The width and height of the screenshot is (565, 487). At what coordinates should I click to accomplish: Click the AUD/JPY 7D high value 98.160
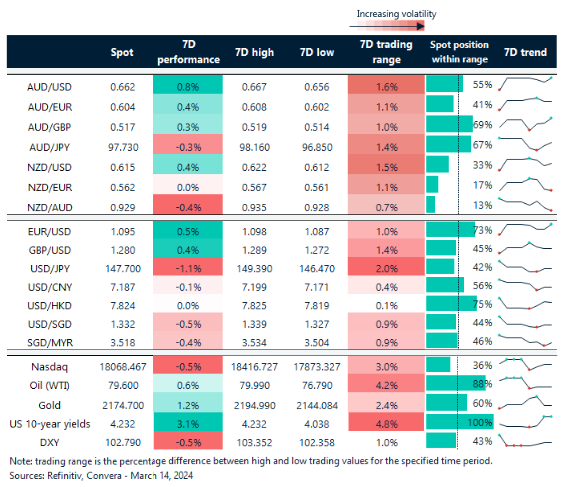[254, 147]
